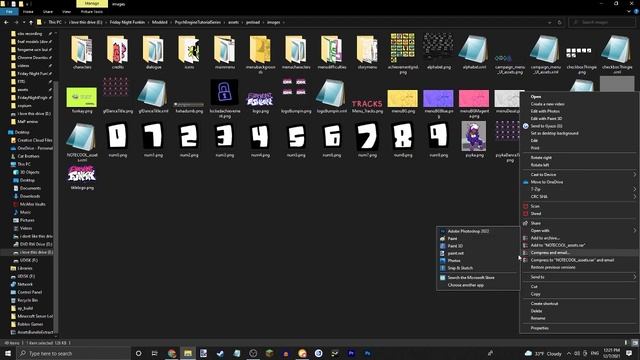
Task: Open the icons folder
Action: point(189,52)
